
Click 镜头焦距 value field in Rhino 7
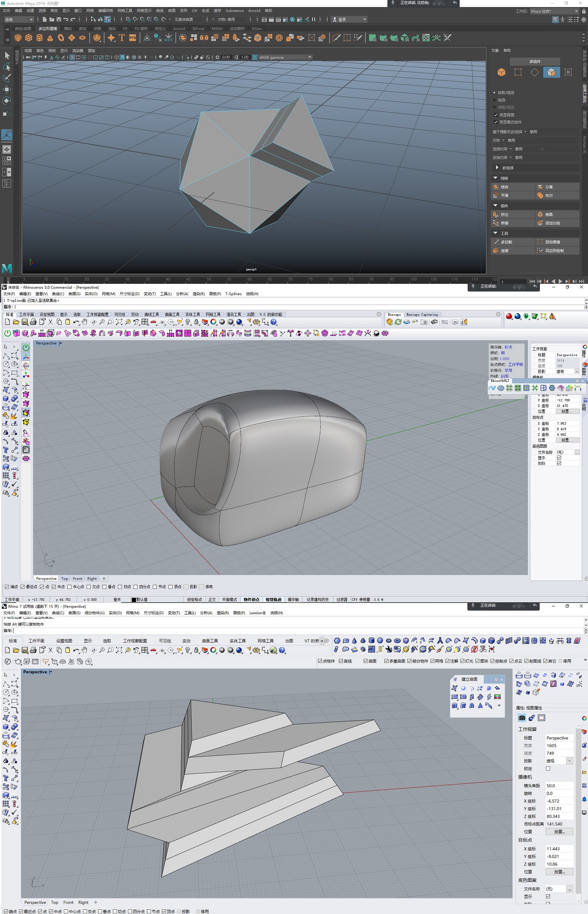pos(559,785)
